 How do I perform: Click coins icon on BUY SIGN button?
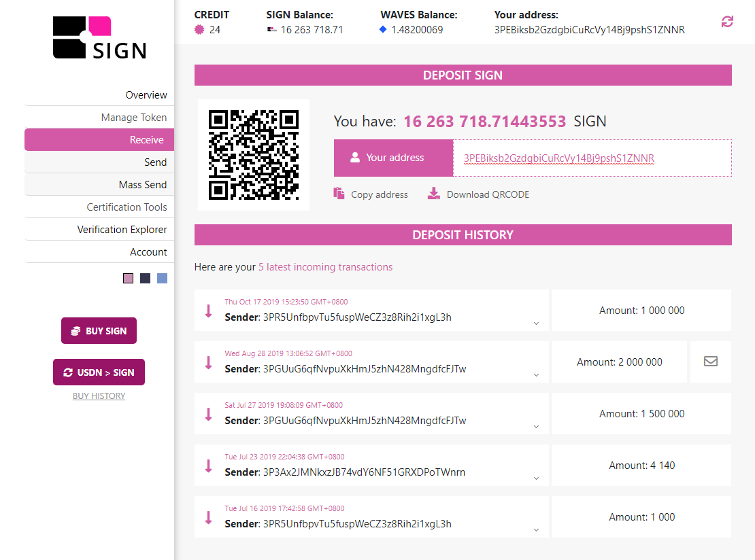[75, 331]
